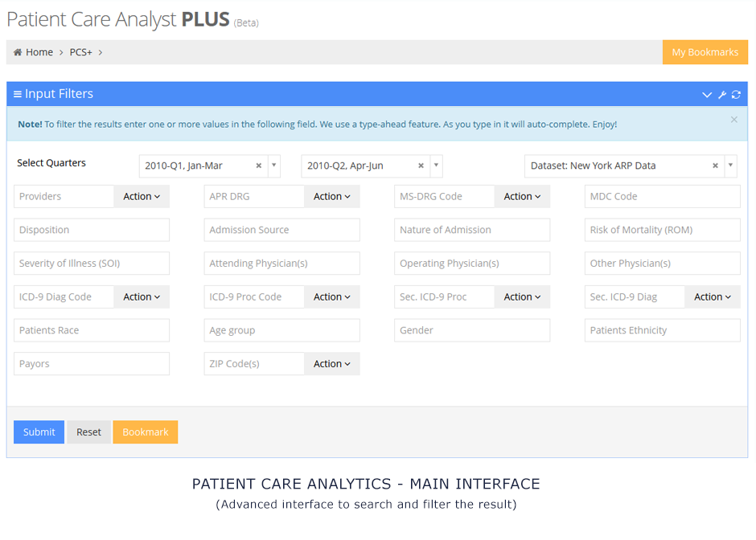The image size is (756, 540).
Task: Click the orange Bookmark button
Action: tap(145, 432)
